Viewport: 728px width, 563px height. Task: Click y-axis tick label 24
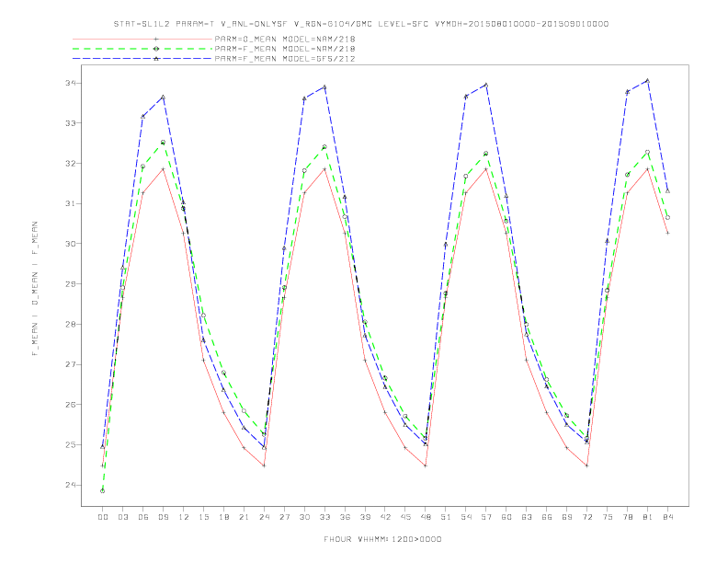pyautogui.click(x=71, y=485)
